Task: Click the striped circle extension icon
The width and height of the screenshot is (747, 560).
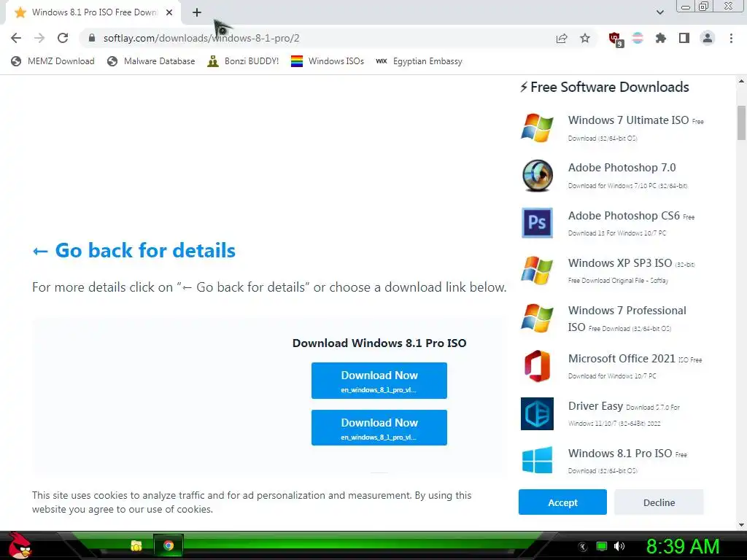Action: click(638, 38)
